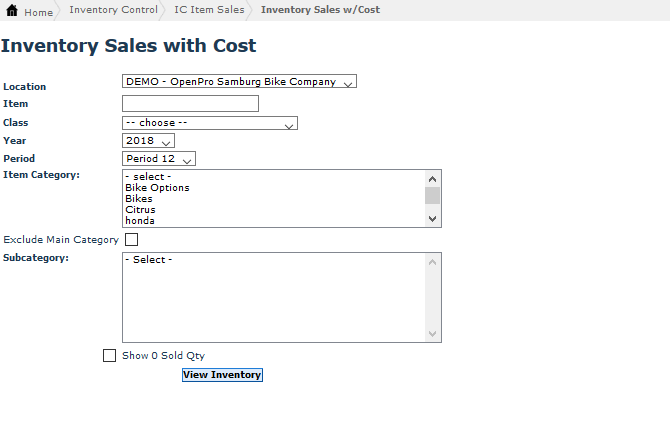Tick the Show 0 Sold Qty checkbox
Image resolution: width=670 pixels, height=444 pixels.
click(x=110, y=356)
